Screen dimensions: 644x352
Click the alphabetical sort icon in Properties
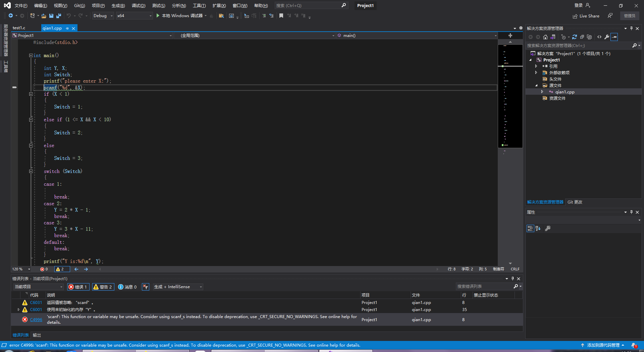tap(538, 228)
